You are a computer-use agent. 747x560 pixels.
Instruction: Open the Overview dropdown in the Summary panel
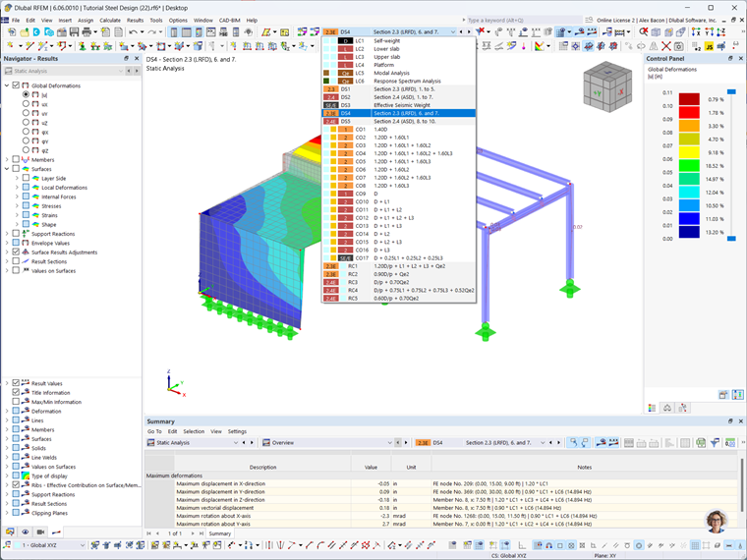pyautogui.click(x=327, y=442)
